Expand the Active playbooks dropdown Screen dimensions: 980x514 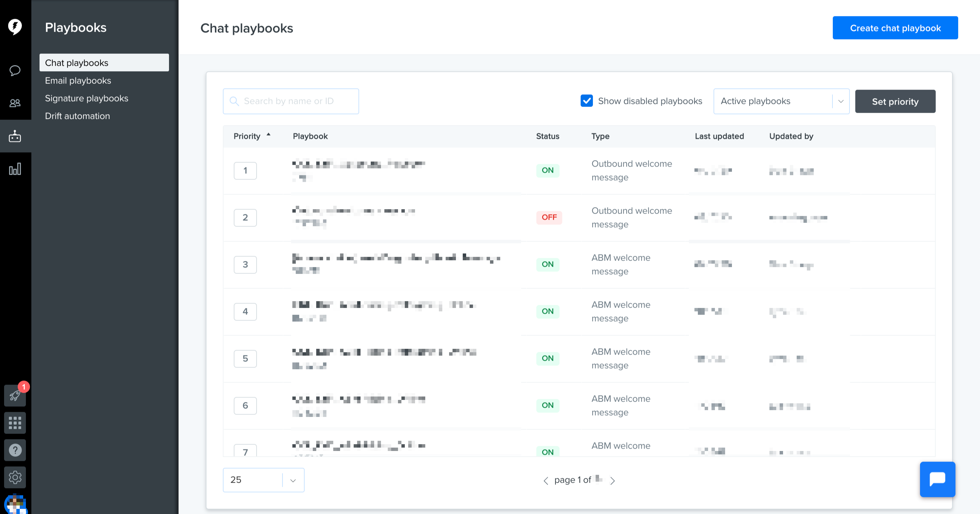(781, 101)
